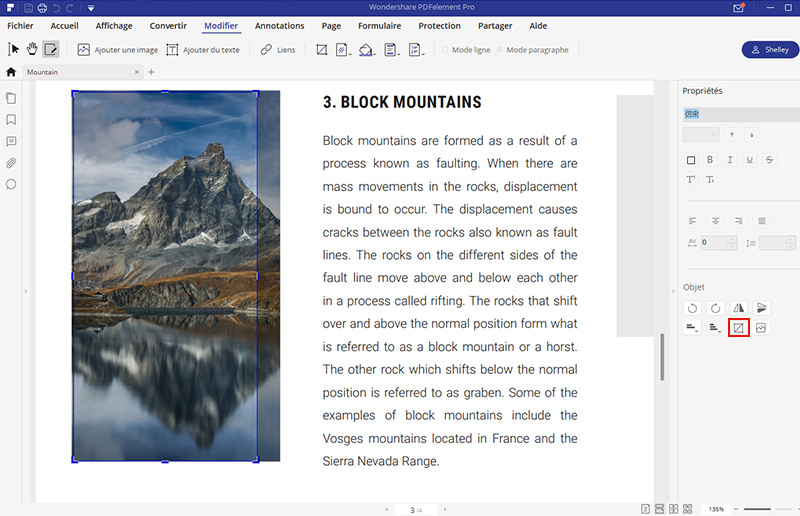Open the bookmarks panel in left sidebar

(11, 120)
